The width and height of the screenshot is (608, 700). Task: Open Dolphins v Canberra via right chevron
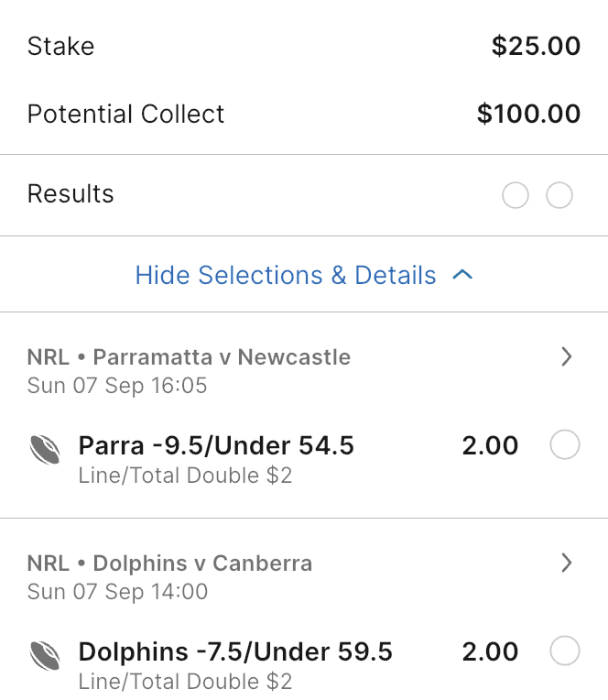[x=566, y=563]
